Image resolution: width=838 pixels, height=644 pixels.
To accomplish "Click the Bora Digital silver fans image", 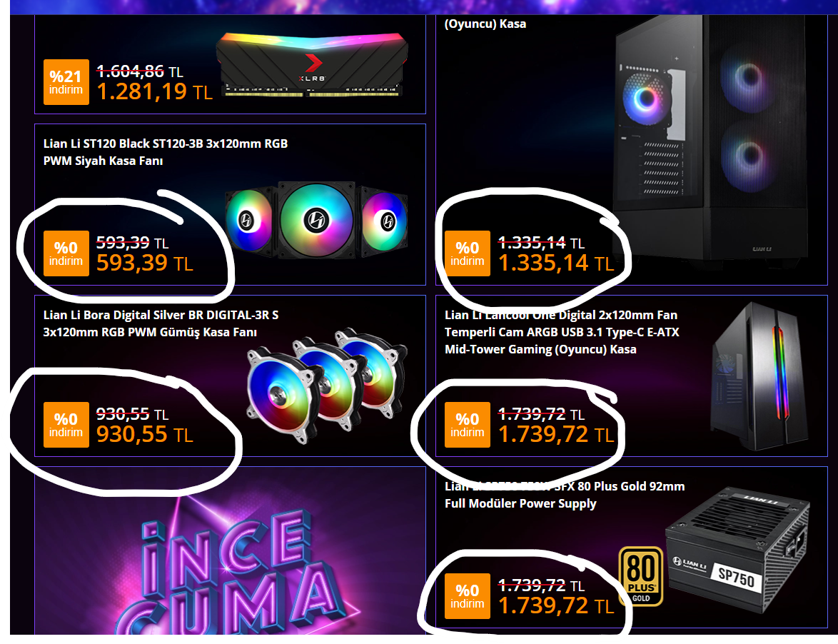I will (326, 386).
